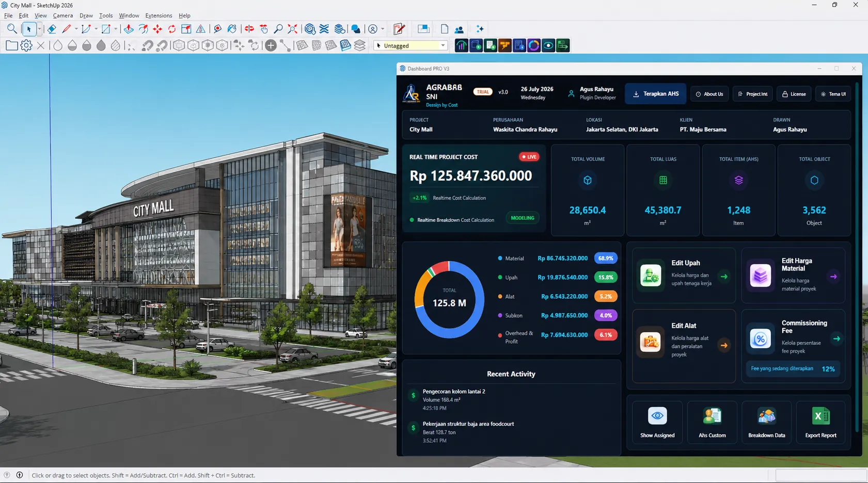Click the Terapkan AHS button
The width and height of the screenshot is (868, 483).
pyautogui.click(x=656, y=94)
